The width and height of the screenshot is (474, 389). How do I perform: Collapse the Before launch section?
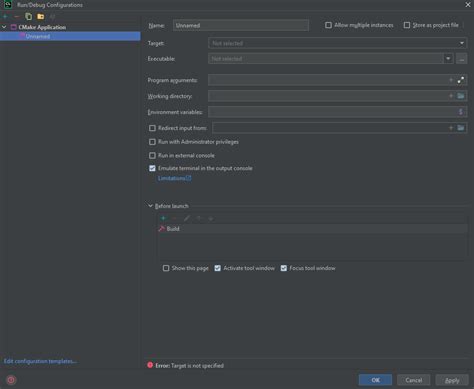pos(150,206)
